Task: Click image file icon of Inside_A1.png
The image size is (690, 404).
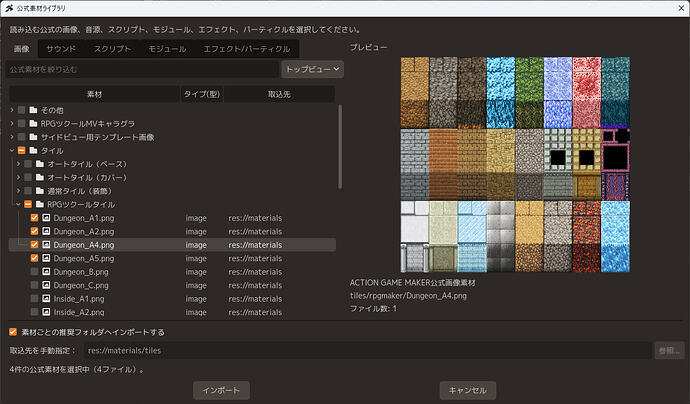Action: click(46, 299)
